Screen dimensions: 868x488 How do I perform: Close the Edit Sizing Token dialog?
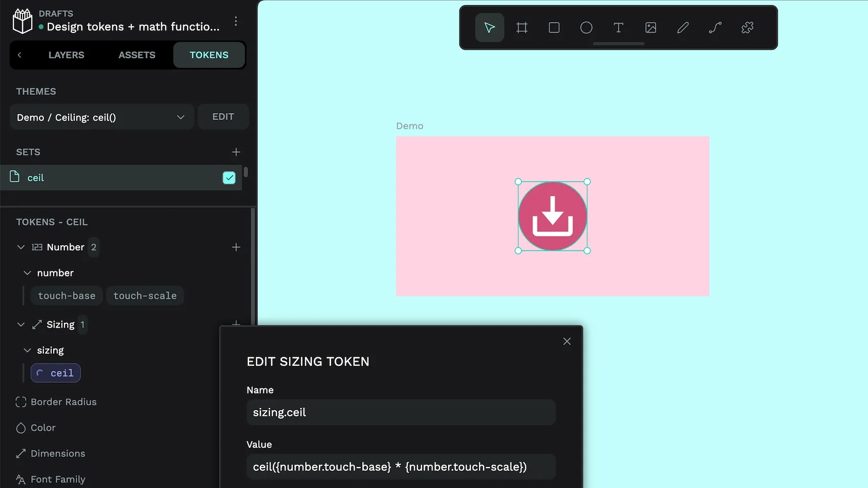tap(567, 341)
